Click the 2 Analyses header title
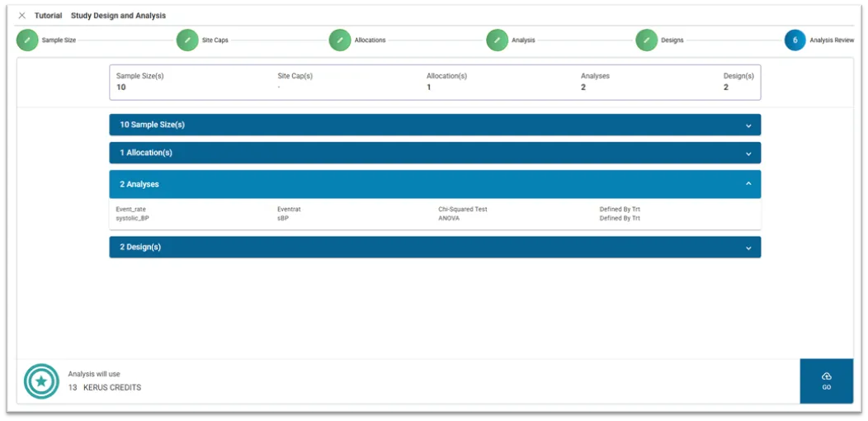868x421 pixels. 139,184
